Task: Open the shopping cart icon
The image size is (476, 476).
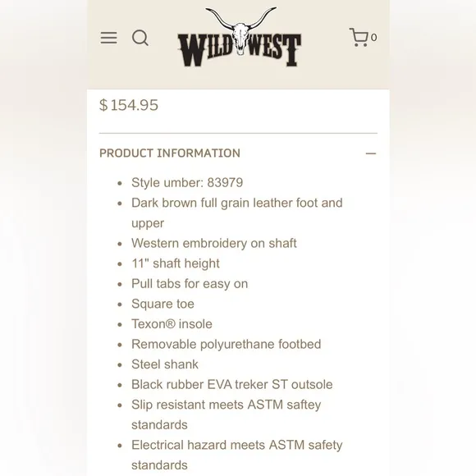Action: pos(359,37)
